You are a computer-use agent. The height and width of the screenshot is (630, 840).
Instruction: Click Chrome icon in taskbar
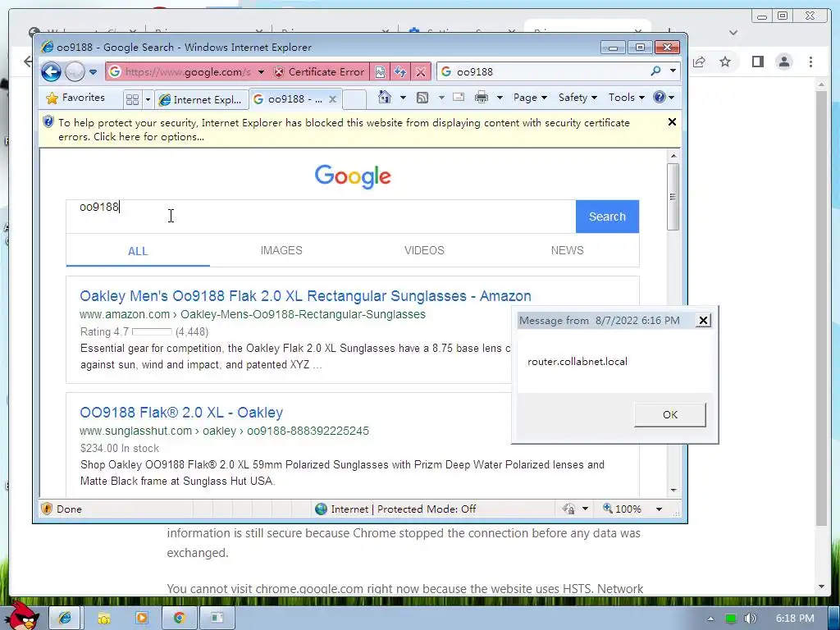tap(179, 618)
